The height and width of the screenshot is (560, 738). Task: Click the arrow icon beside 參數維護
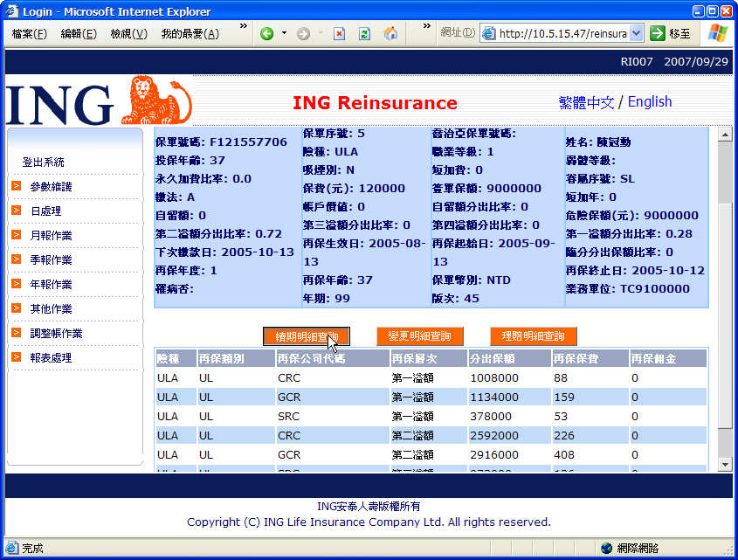tap(17, 186)
